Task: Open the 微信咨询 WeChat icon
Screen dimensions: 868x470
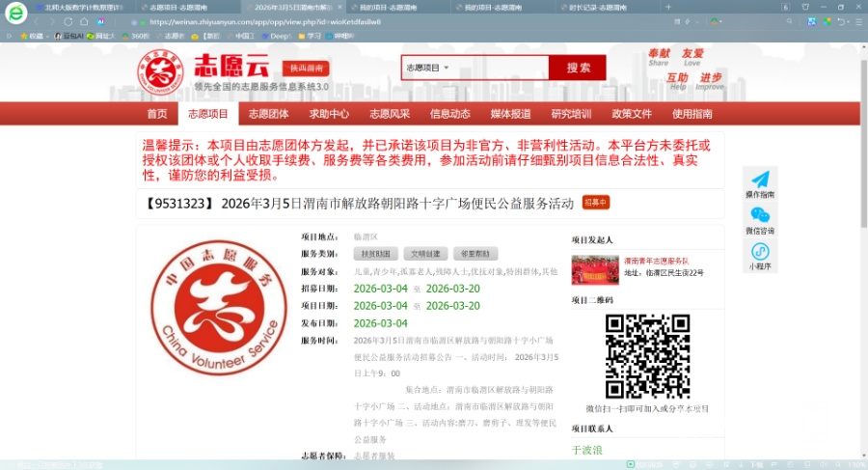Action: pos(760,215)
